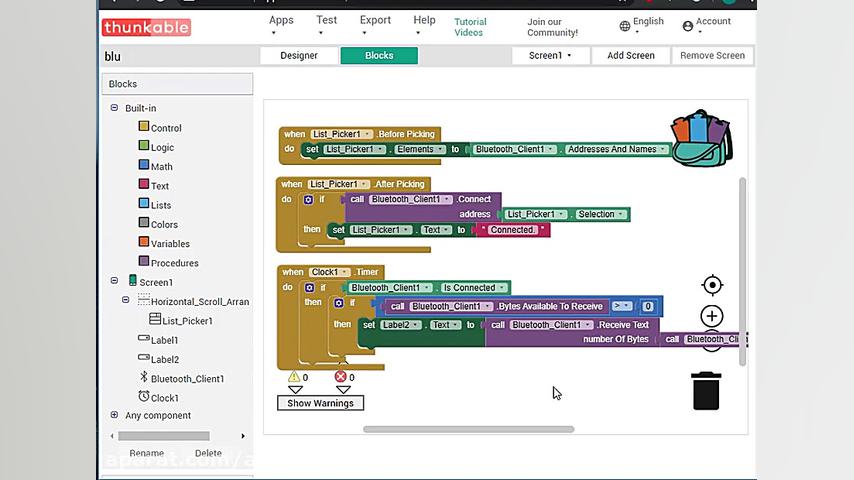Screen dimensions: 854x480
Task: Open the Variables blocks category
Action: 164,243
